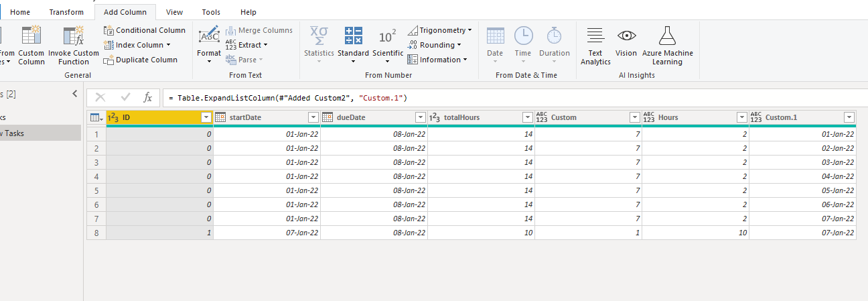This screenshot has width=868, height=301.
Task: Expand the Information dropdown
Action: tap(437, 60)
